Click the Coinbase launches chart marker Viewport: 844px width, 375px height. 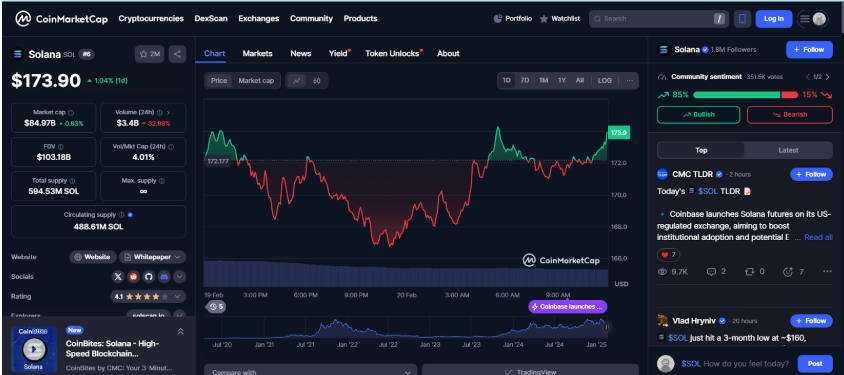pos(568,307)
